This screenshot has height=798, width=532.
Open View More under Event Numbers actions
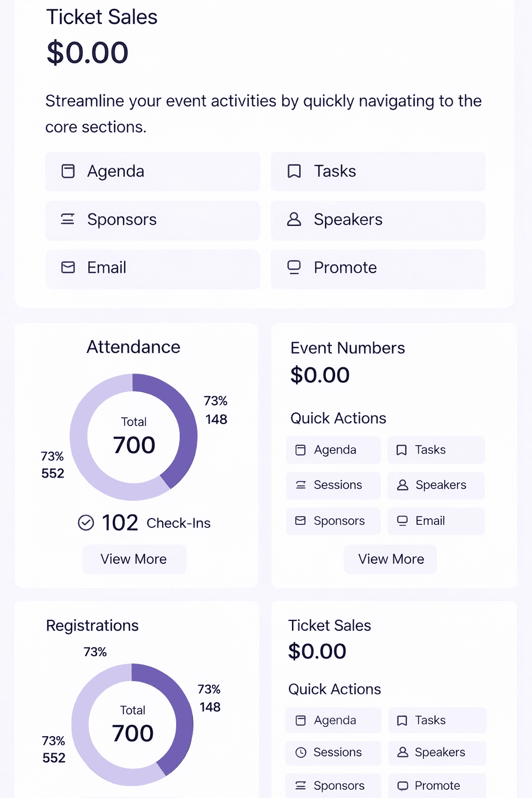point(391,559)
